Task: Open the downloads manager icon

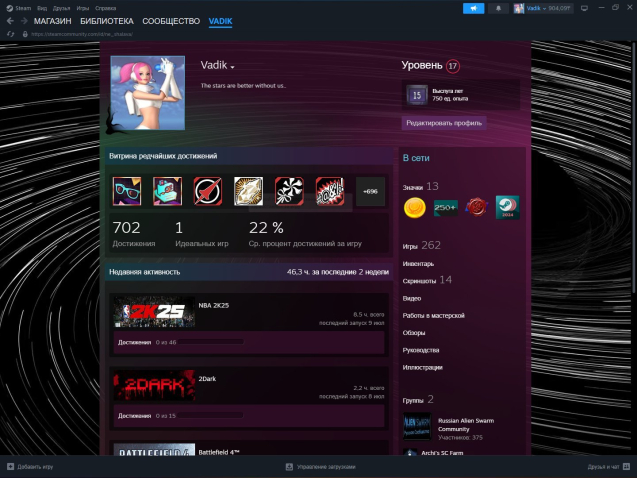Action: (289, 467)
